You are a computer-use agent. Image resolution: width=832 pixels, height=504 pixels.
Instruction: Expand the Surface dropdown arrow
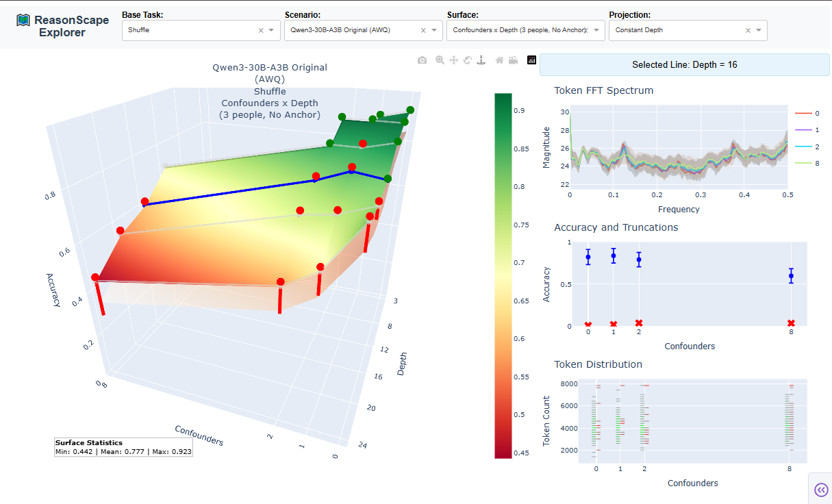click(x=597, y=30)
